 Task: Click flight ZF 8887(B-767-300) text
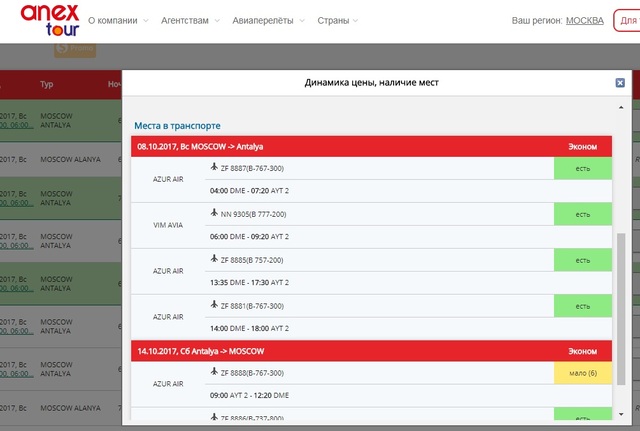pos(252,169)
